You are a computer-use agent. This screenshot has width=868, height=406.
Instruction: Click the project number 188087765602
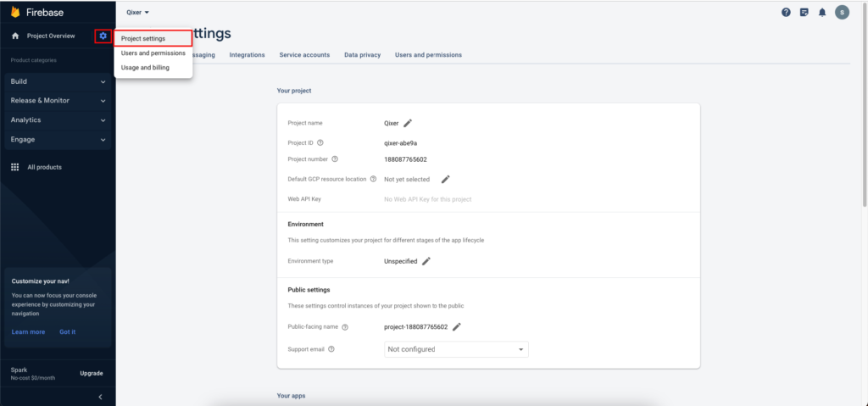(x=405, y=159)
